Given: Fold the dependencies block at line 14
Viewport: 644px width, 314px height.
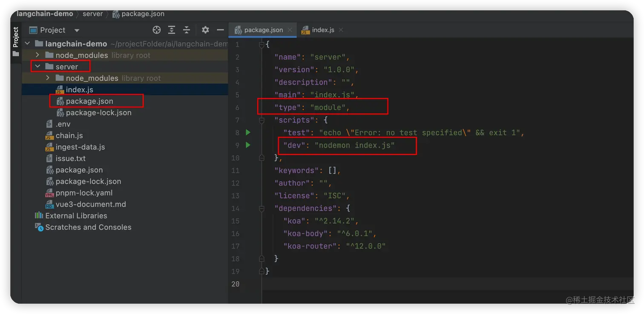Looking at the screenshot, I should 262,208.
